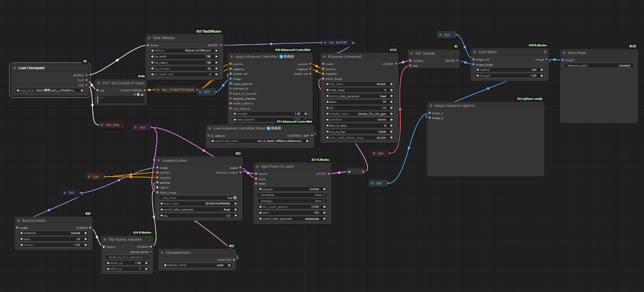Toggle normalize in Inject Noise To Latent

click(291, 195)
